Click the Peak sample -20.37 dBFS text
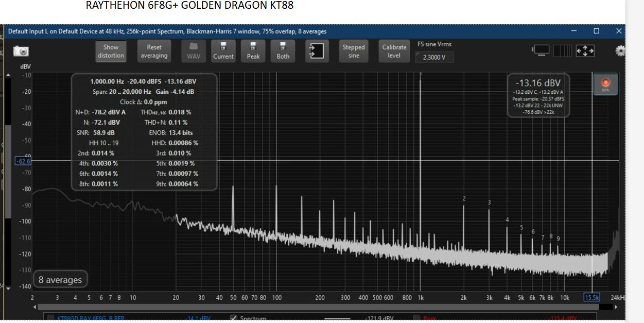The image size is (644, 323). pos(538,99)
